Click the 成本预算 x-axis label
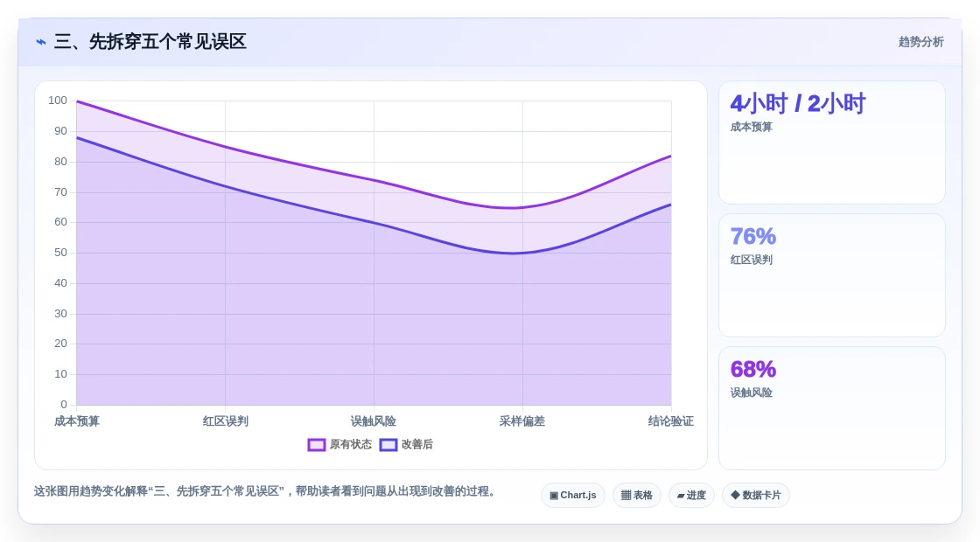Image resolution: width=980 pixels, height=542 pixels. [77, 421]
